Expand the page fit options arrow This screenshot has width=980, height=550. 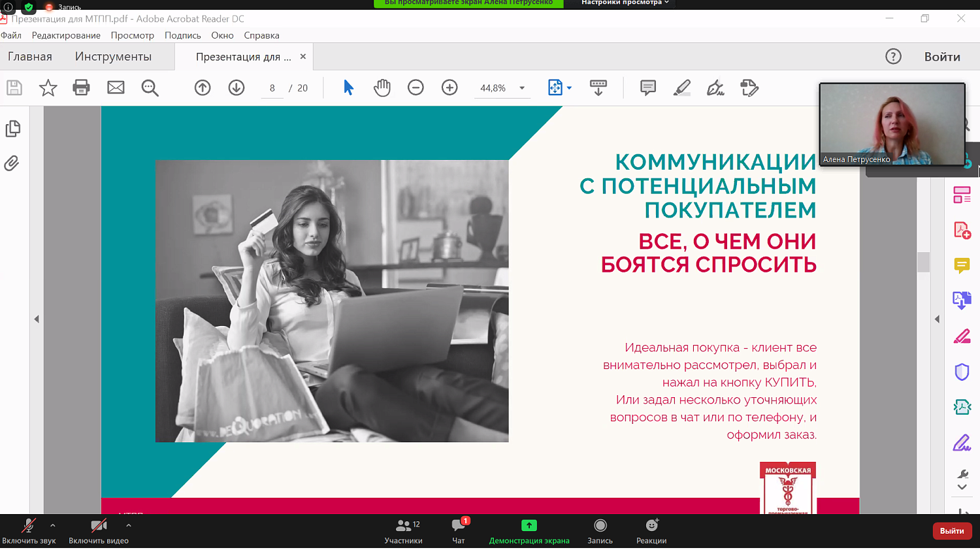[569, 88]
